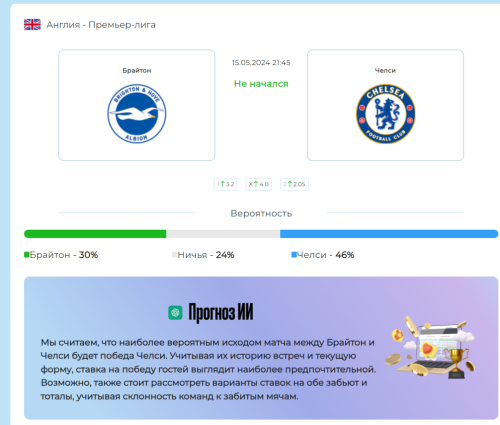
Task: Click the gray draw probability bar segment
Action: tap(223, 234)
